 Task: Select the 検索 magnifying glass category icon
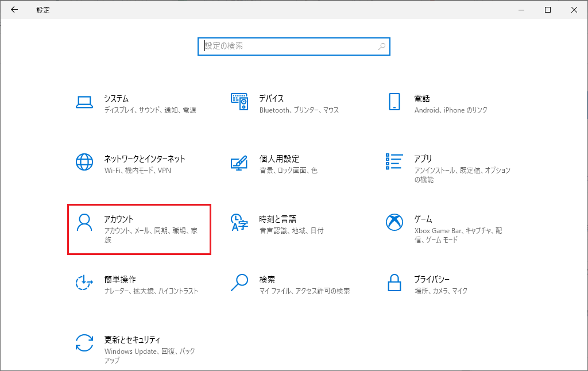coord(239,283)
